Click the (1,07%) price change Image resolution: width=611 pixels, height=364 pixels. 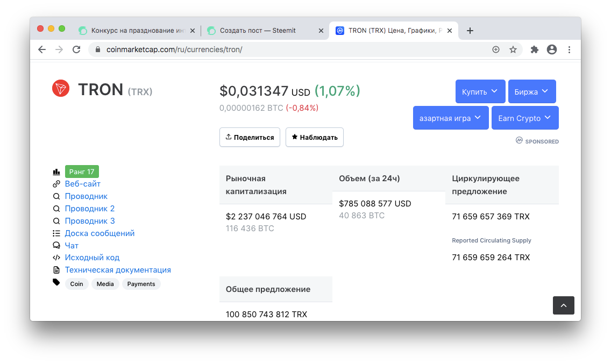337,91
